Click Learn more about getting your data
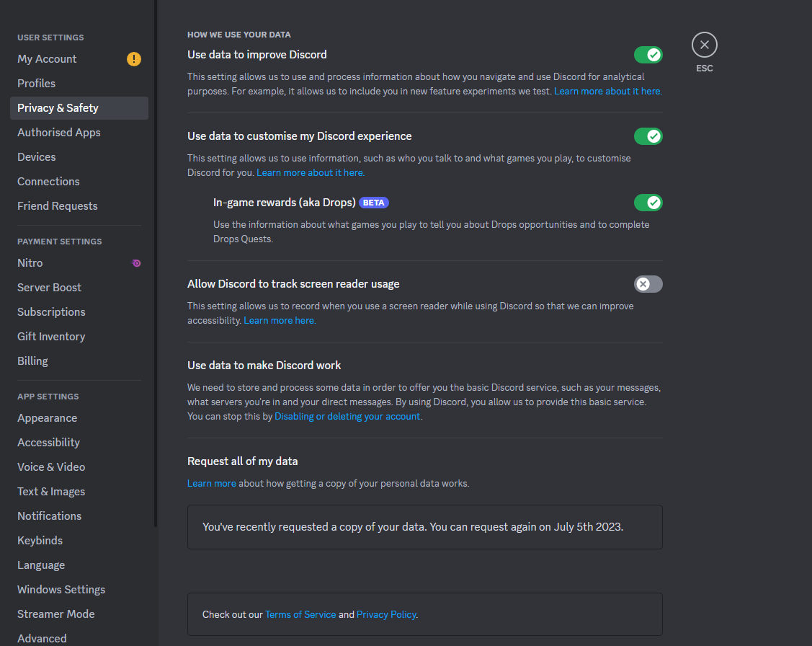Screen dimensions: 812x646 pos(211,483)
